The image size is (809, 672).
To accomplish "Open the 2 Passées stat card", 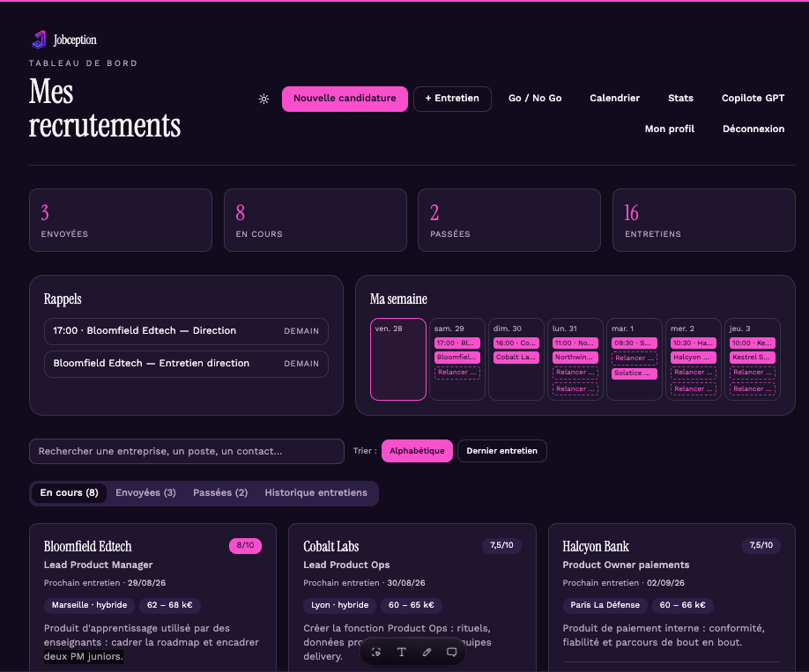I will [x=509, y=220].
